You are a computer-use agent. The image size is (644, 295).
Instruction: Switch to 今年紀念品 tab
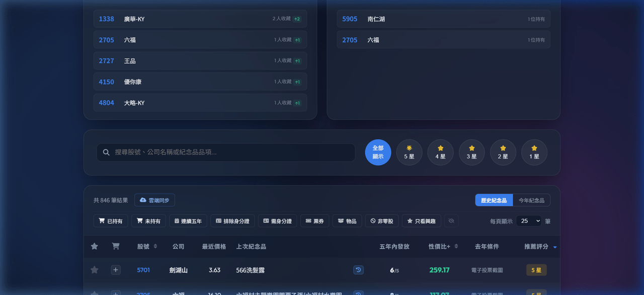(531, 200)
